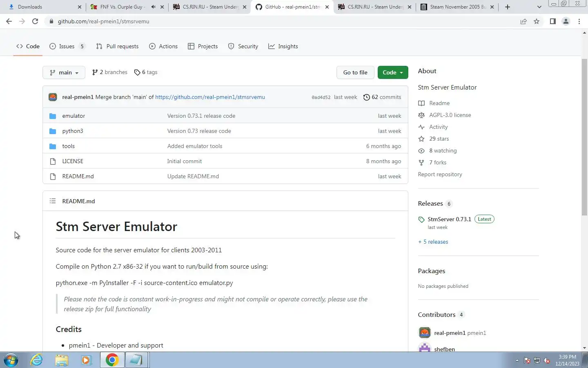This screenshot has width=588, height=368.
Task: Open the Pull requests tab
Action: pos(117,46)
